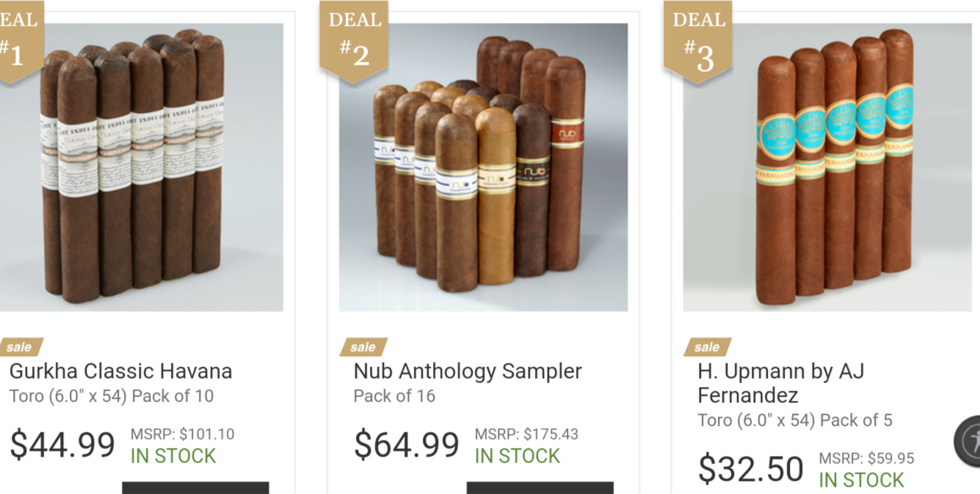The width and height of the screenshot is (980, 494).
Task: Click the Deal #3 ribbon badge
Action: coord(698,42)
